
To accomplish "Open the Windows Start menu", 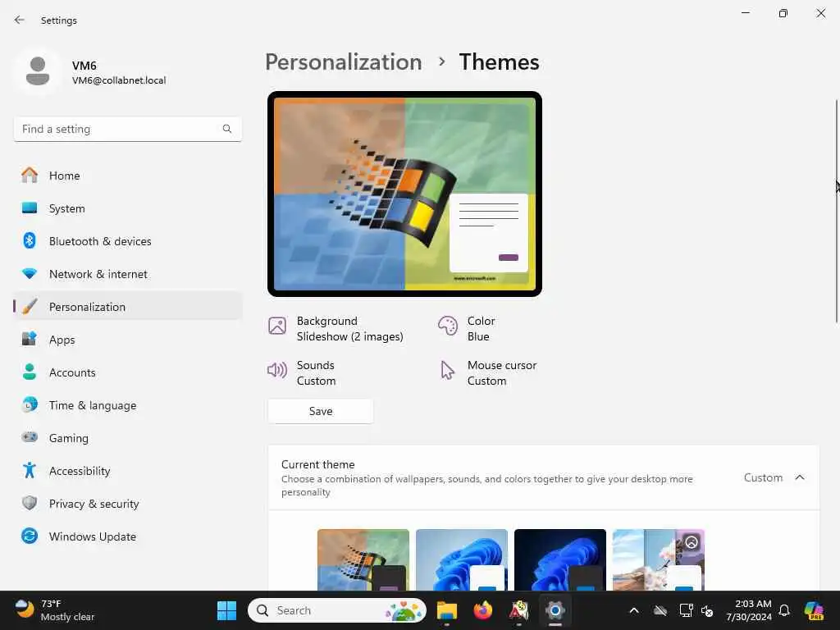I will pos(226,610).
